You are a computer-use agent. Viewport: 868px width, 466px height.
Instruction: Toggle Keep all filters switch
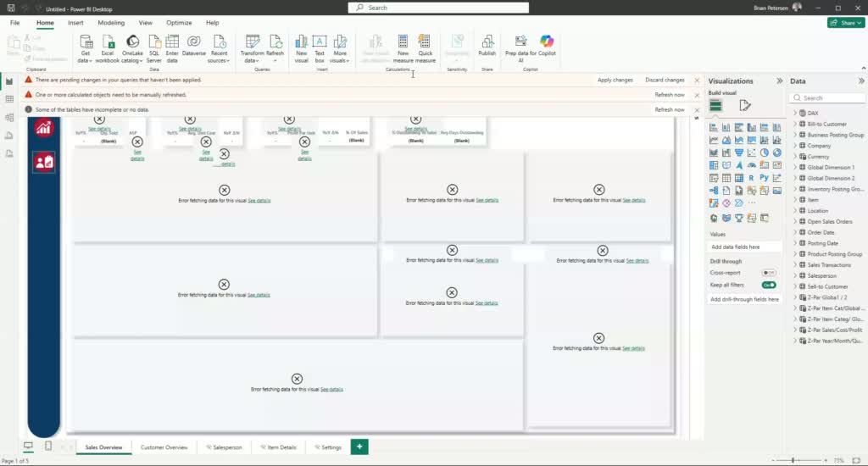[x=768, y=285]
